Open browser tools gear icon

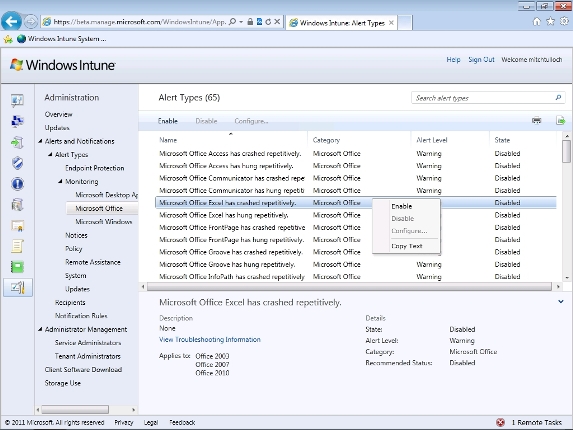coord(564,22)
